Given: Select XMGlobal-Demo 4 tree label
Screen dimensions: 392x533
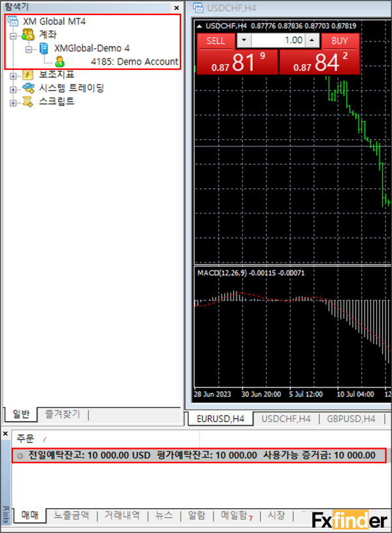Looking at the screenshot, I should point(92,48).
